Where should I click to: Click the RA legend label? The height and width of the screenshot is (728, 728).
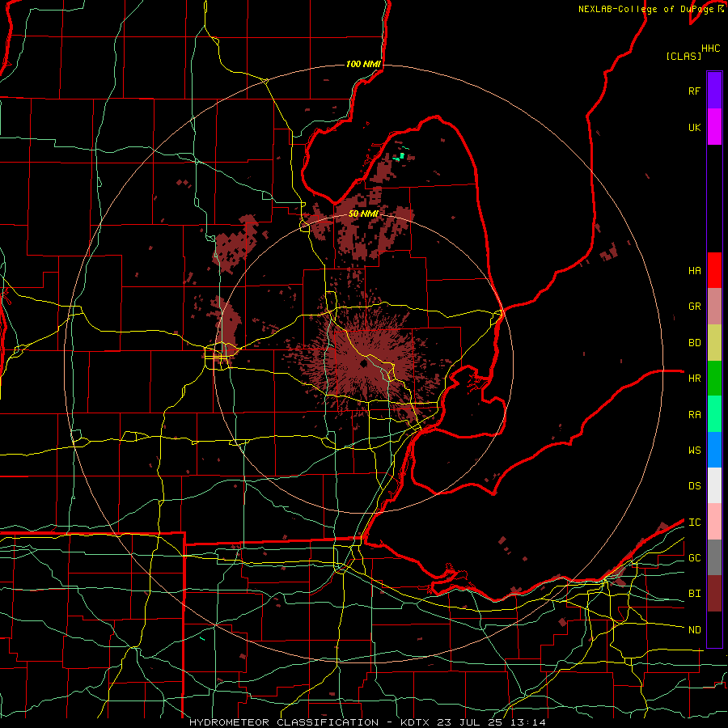[694, 414]
